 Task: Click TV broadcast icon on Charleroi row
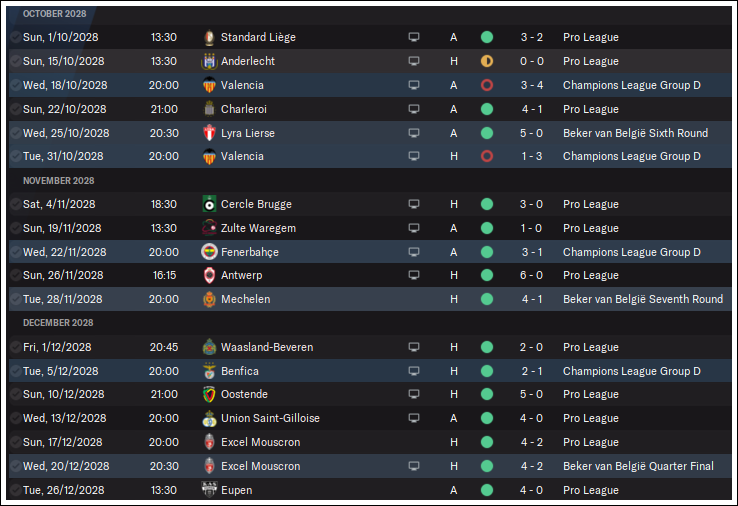(x=414, y=109)
